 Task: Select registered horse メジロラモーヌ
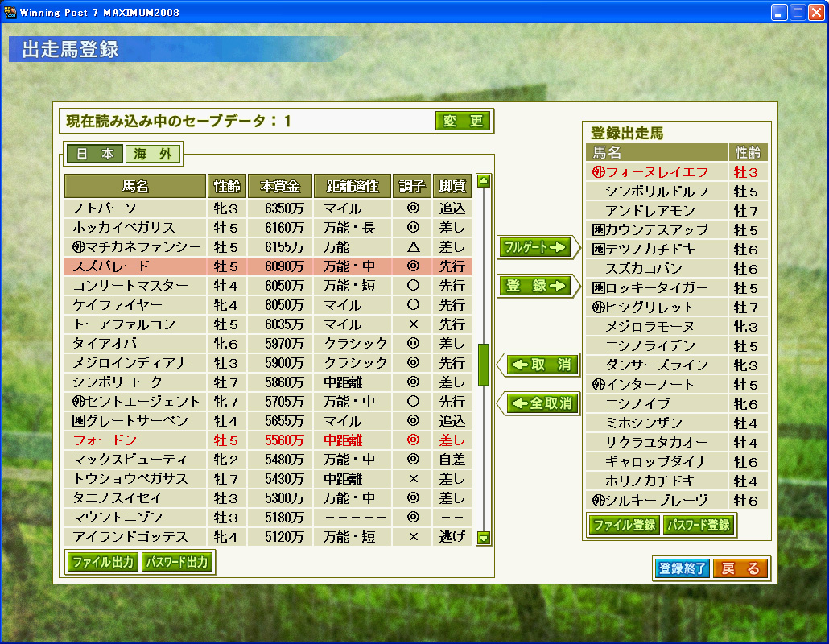tap(677, 327)
